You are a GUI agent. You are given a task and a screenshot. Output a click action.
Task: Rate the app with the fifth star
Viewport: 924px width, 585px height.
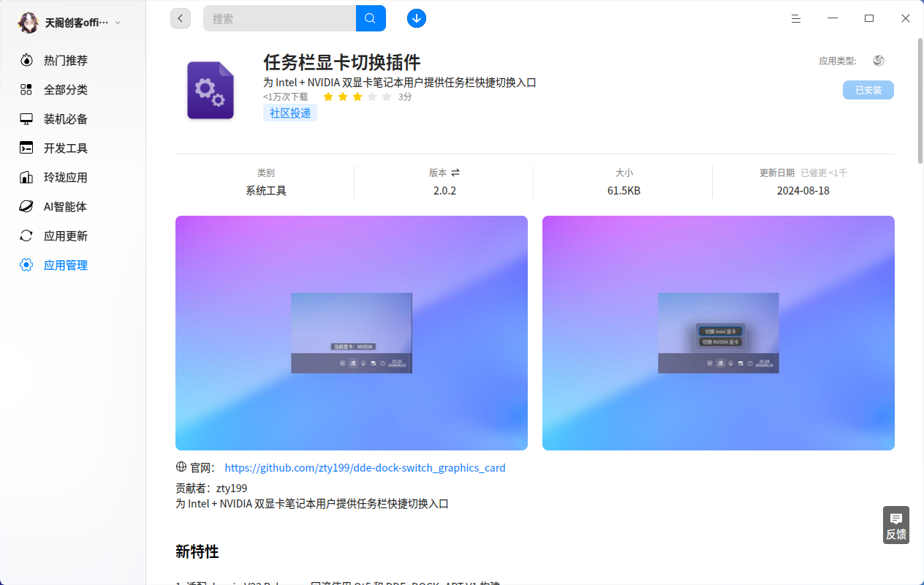(x=387, y=97)
